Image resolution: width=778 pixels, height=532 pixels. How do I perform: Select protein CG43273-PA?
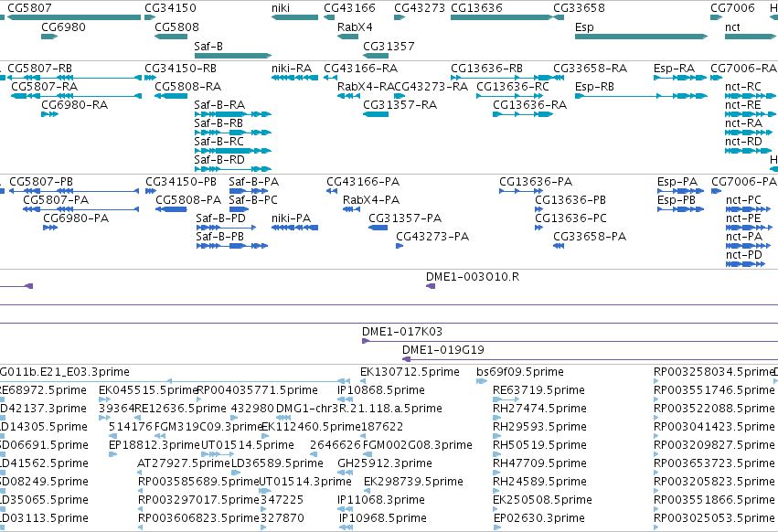tap(400, 246)
